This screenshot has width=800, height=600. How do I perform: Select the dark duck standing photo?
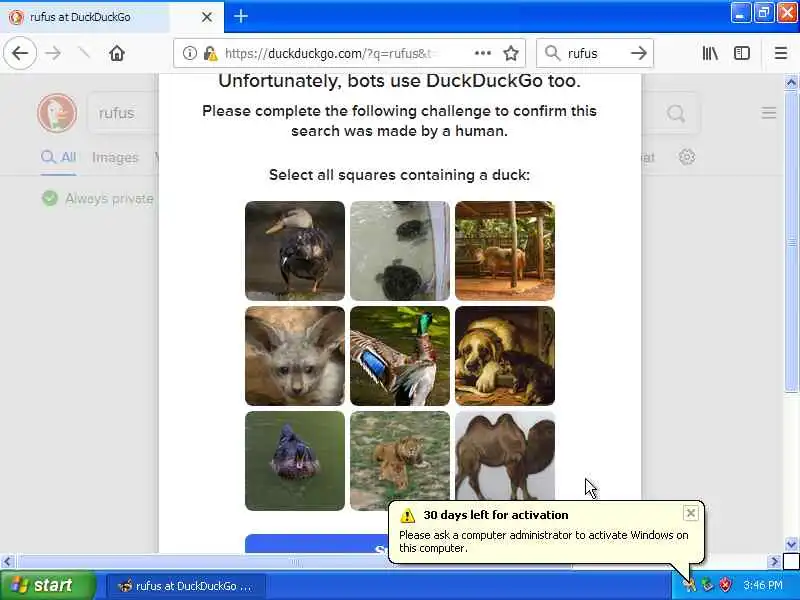tap(295, 251)
